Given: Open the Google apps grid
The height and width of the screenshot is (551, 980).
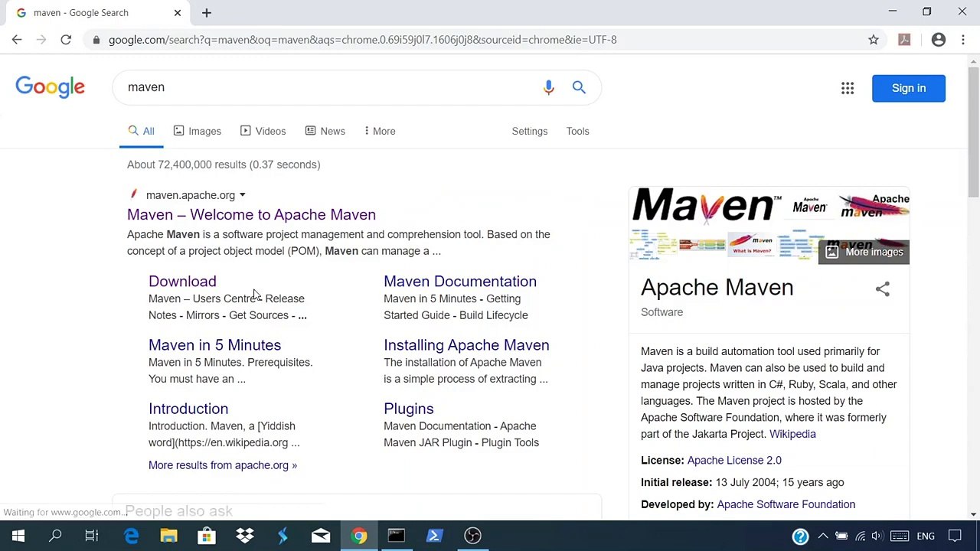Looking at the screenshot, I should pyautogui.click(x=848, y=88).
